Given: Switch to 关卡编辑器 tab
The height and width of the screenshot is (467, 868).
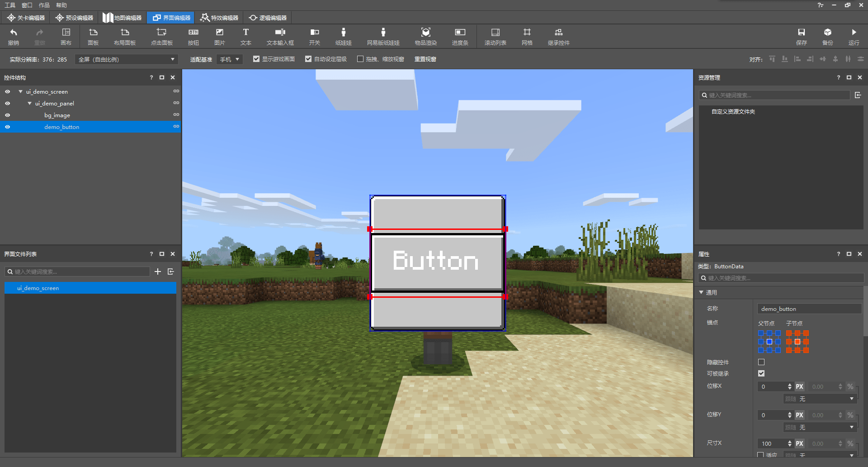Looking at the screenshot, I should point(26,18).
